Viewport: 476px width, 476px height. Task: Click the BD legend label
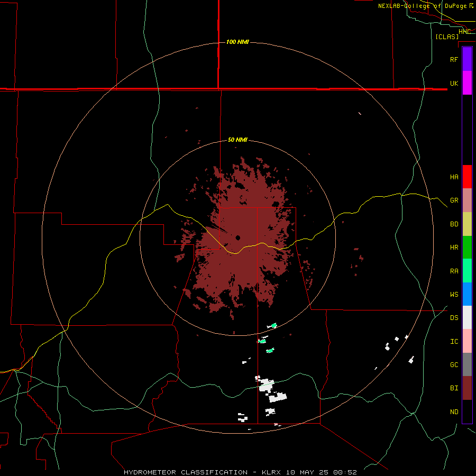tap(454, 224)
